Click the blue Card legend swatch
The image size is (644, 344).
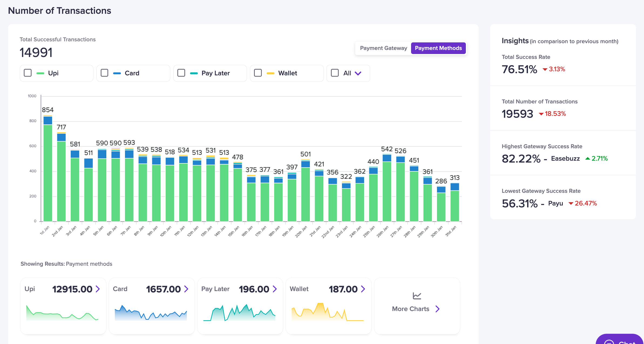click(x=117, y=73)
